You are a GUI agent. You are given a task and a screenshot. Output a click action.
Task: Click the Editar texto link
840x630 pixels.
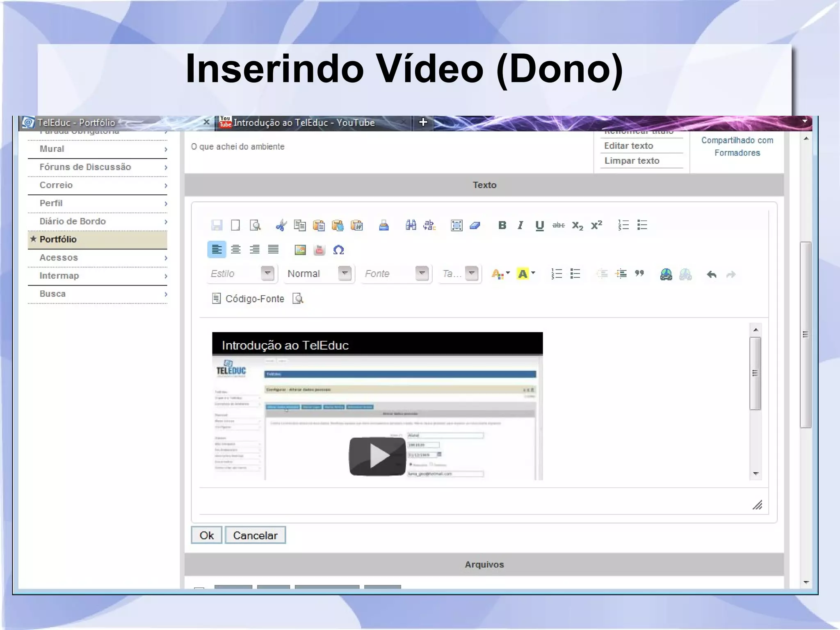point(628,146)
